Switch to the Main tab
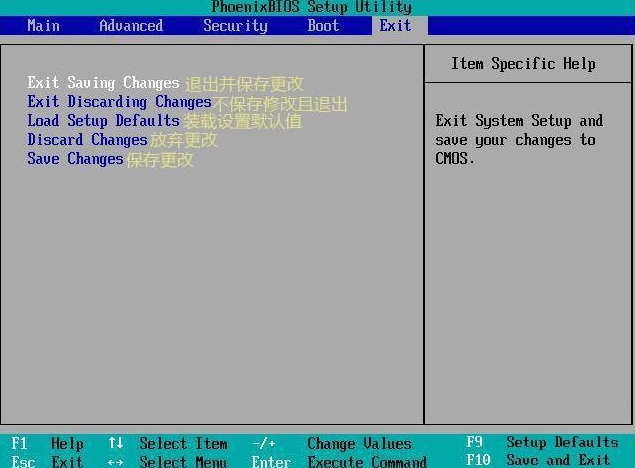The width and height of the screenshot is (635, 468). (x=43, y=26)
